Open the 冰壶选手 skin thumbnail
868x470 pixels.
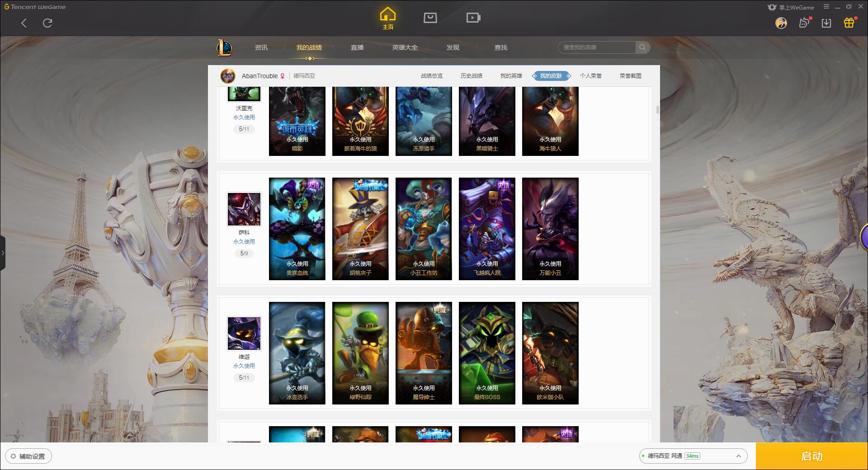click(297, 353)
